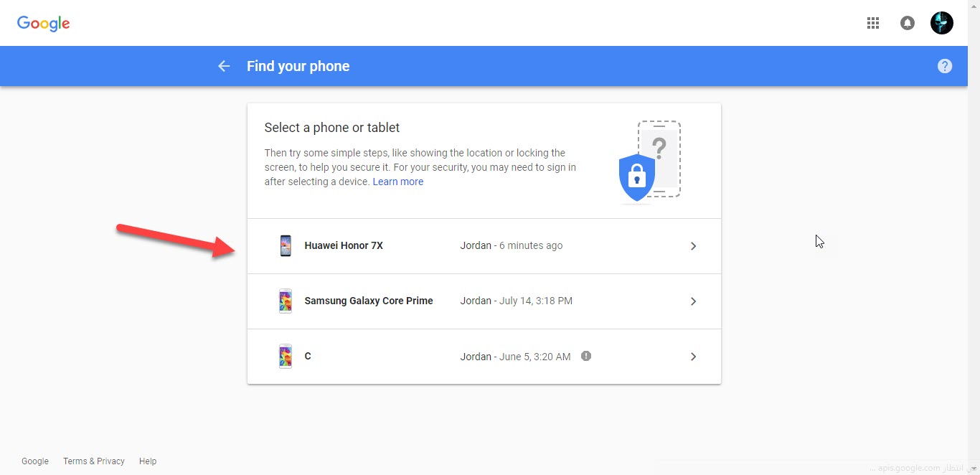Open the account profile avatar
This screenshot has width=980, height=475.
point(942,23)
